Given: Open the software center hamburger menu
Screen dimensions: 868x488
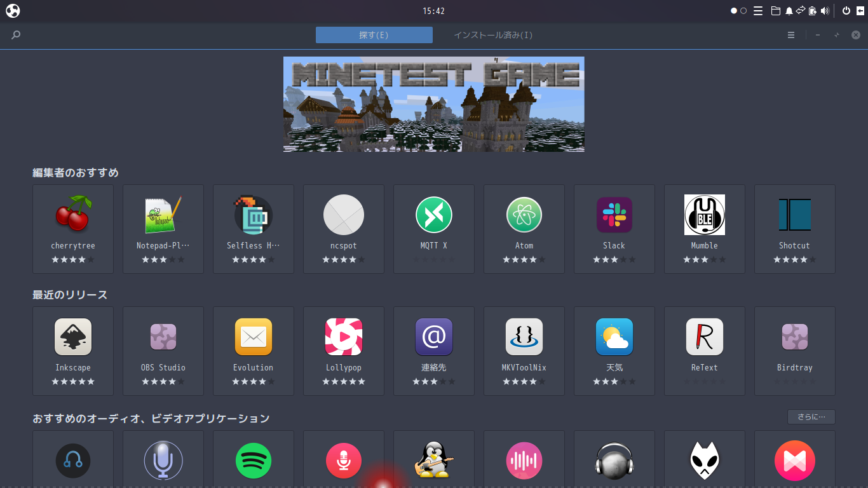Looking at the screenshot, I should click(791, 35).
